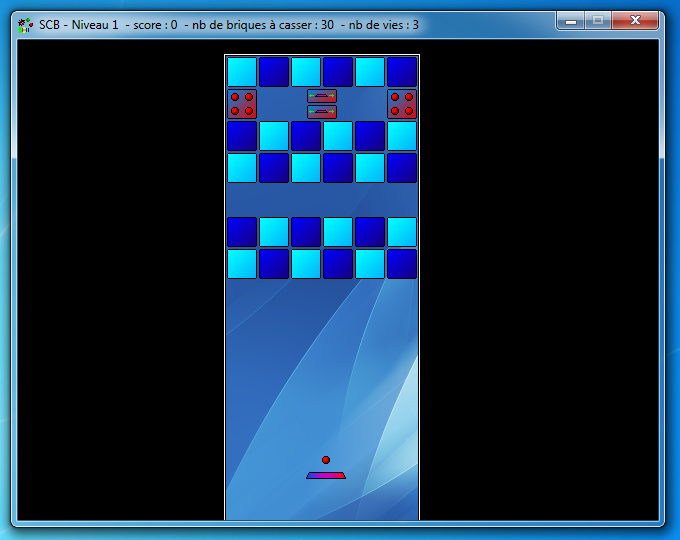Click the purple paddle at the bottom
680x540 pixels.
[326, 475]
